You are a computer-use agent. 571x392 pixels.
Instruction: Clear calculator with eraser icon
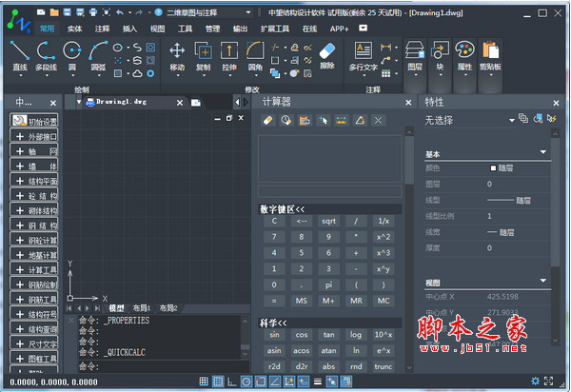tap(267, 121)
